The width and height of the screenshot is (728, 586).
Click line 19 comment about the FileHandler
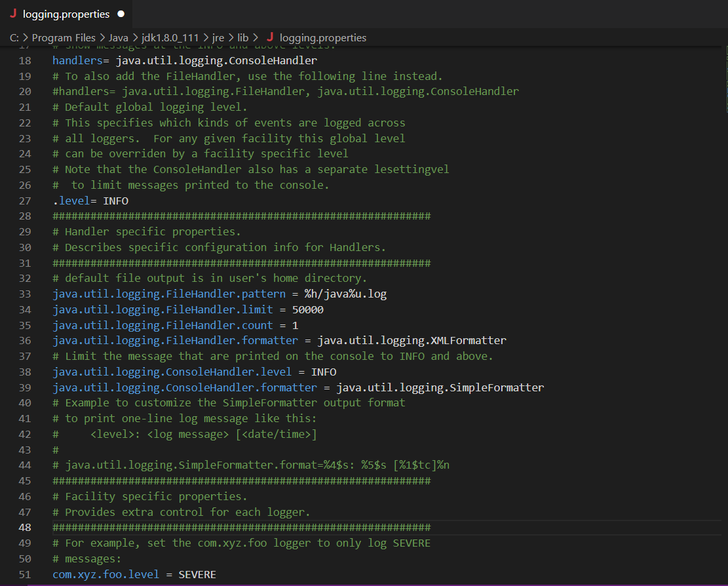248,76
